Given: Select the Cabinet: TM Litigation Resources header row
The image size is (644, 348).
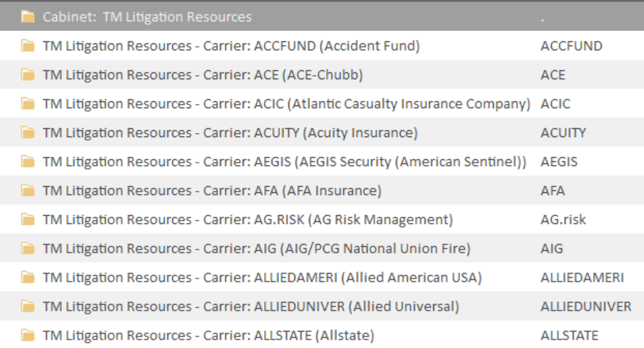Looking at the screenshot, I should 322,17.
